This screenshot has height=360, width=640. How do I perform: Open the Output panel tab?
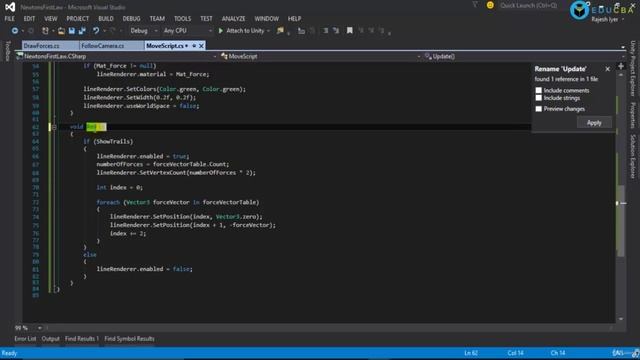(x=51, y=339)
